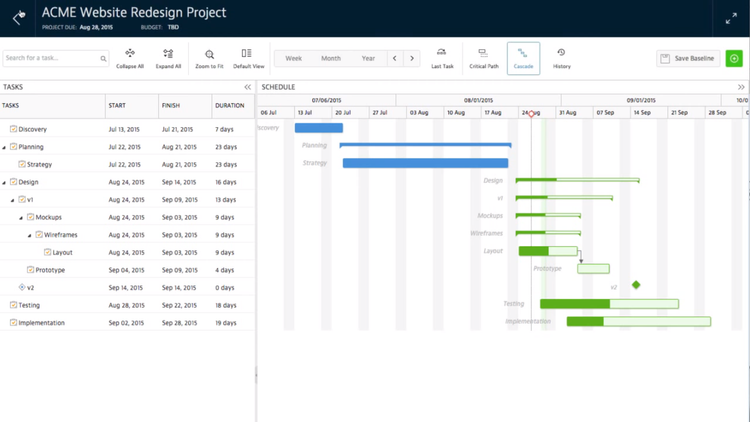The width and height of the screenshot is (750, 422).
Task: Click the green add button
Action: click(735, 59)
